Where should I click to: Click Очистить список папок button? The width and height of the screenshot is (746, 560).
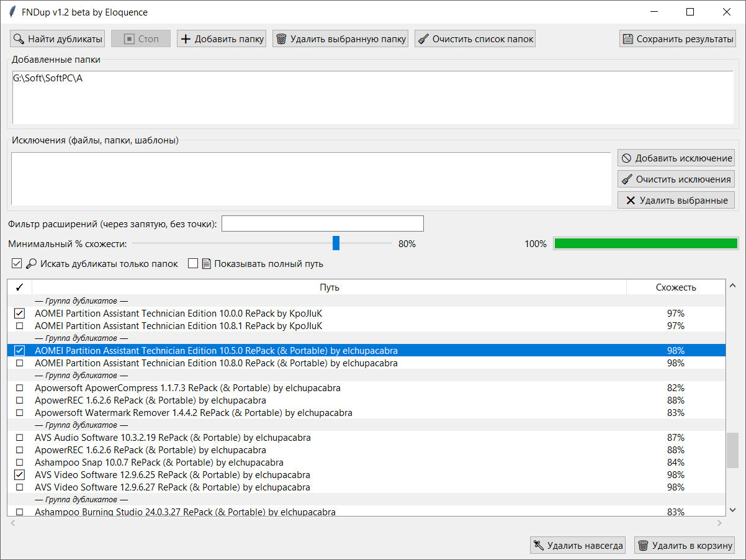click(x=475, y=39)
